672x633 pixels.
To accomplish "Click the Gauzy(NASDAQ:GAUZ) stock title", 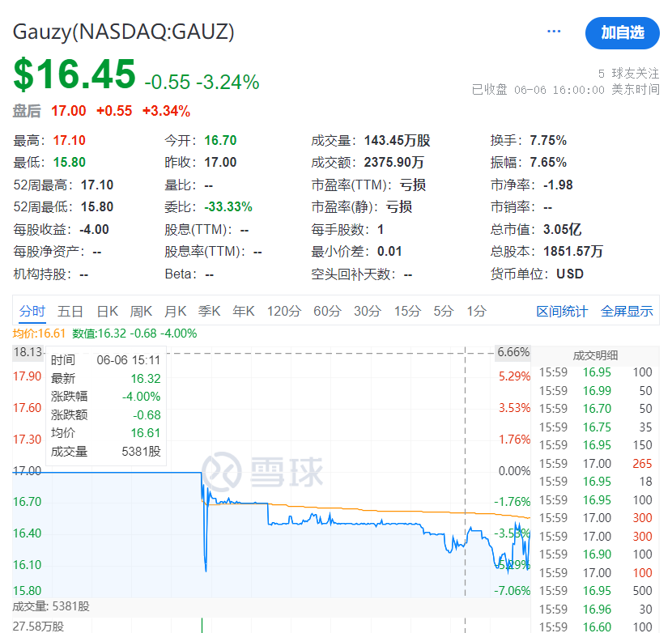I will [123, 32].
